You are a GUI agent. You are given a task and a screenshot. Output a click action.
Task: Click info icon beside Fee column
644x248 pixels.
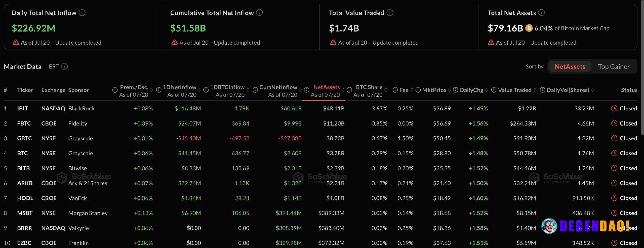[395, 90]
